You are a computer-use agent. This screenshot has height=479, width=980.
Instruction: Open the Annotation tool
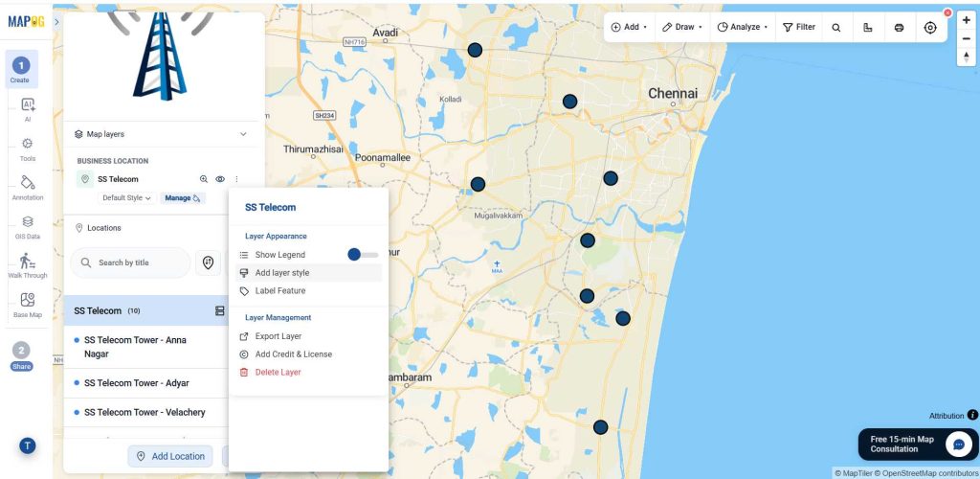(x=28, y=188)
